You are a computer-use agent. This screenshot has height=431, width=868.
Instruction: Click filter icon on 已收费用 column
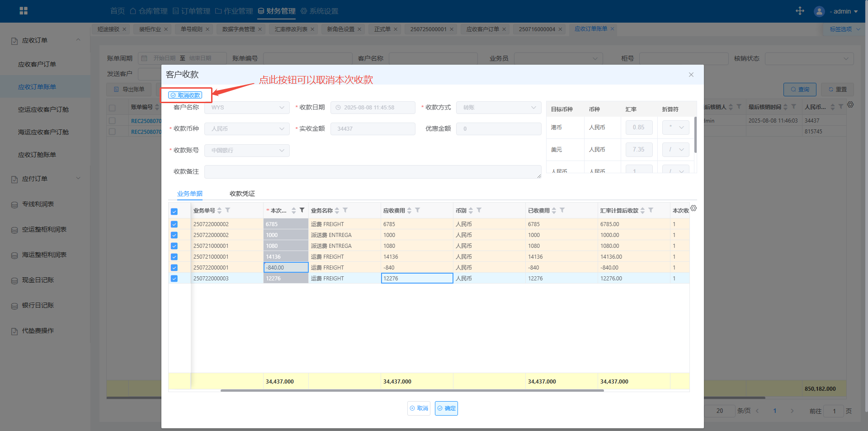pos(562,210)
